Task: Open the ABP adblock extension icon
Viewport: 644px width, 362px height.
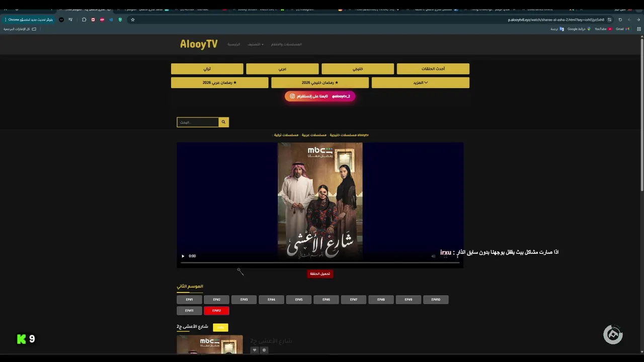Action: 102,20
